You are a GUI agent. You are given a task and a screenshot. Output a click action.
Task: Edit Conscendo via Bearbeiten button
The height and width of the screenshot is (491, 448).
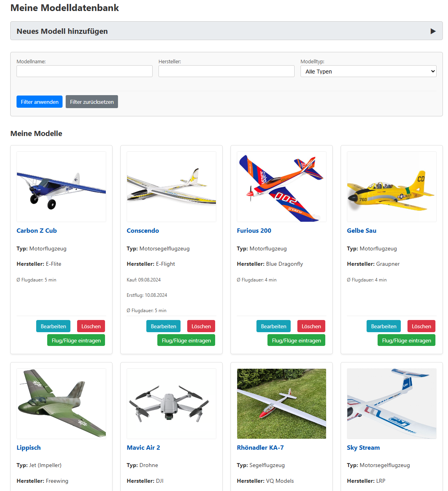click(x=163, y=326)
